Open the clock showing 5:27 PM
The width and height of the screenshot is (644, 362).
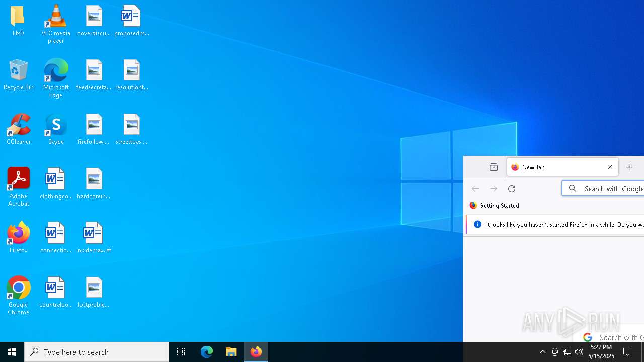(x=601, y=352)
